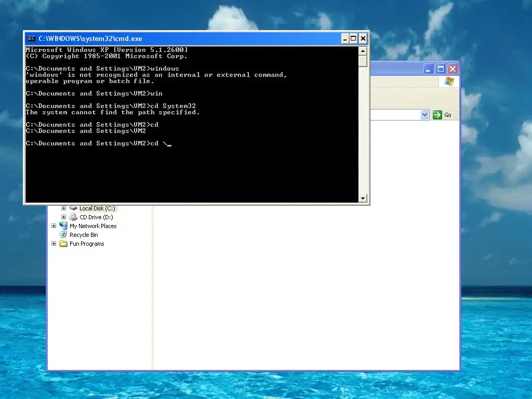Click the cmd scrollbar down arrow
Image resolution: width=532 pixels, height=399 pixels.
(363, 198)
